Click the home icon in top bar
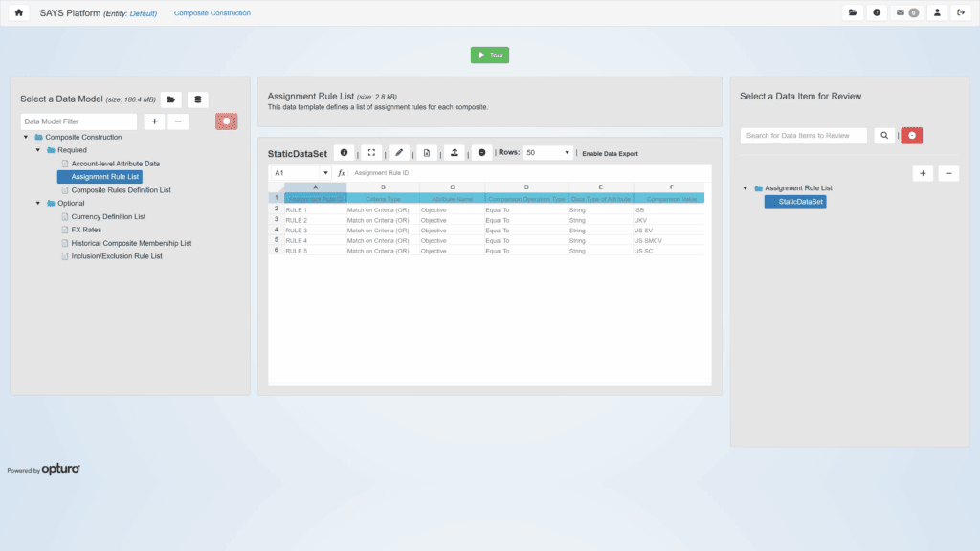Screen dimensions: 980x551 (19, 12)
